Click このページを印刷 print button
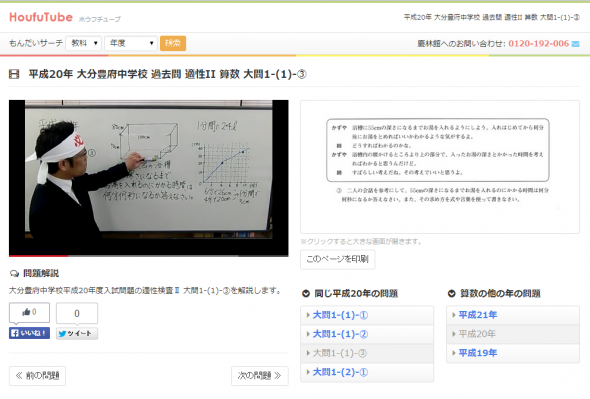The height and width of the screenshot is (399, 590). 338,259
